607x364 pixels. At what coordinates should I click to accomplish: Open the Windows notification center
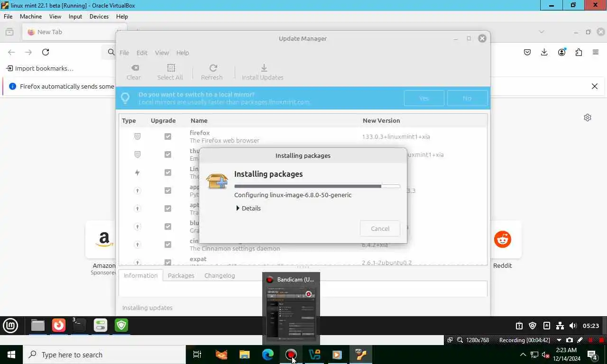(592, 355)
